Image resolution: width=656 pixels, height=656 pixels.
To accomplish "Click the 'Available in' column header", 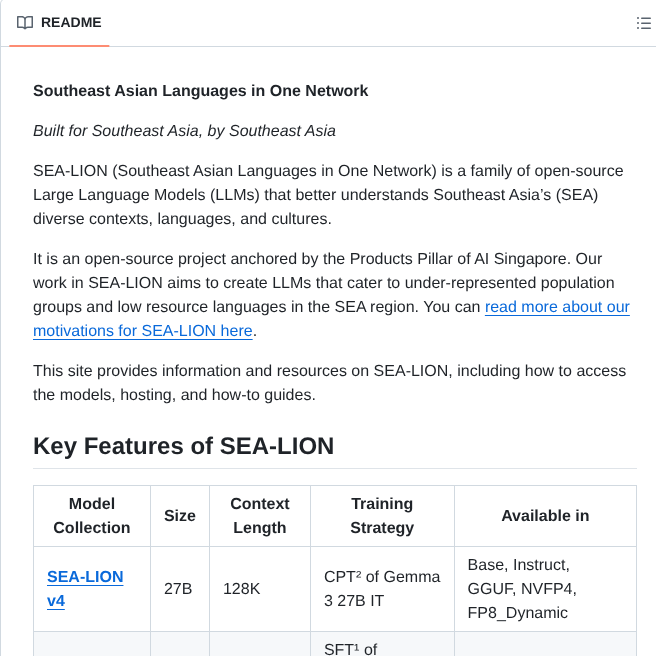I will point(545,516).
